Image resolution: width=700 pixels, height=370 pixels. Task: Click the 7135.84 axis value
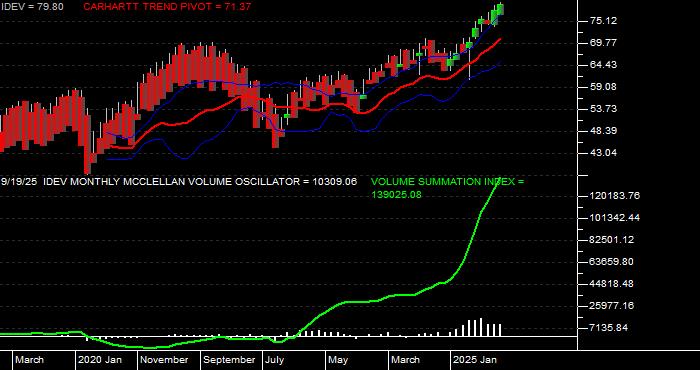[609, 328]
